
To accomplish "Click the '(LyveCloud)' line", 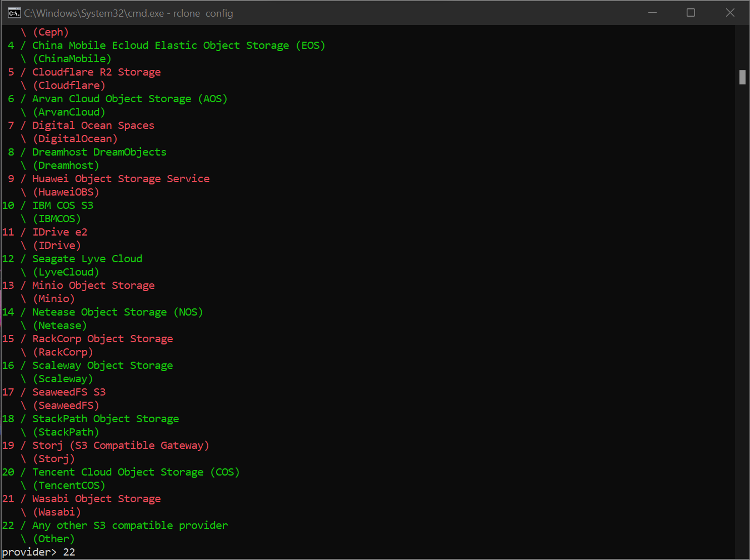I will click(66, 272).
